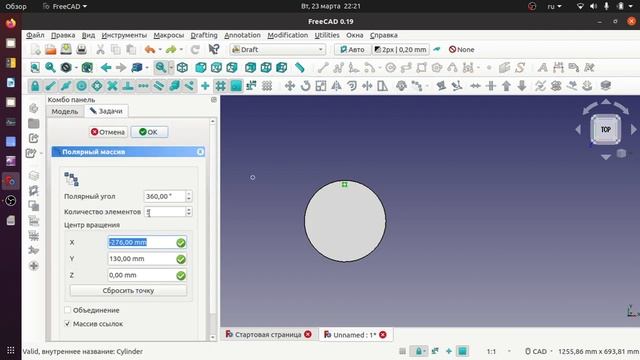This screenshot has width=640, height=360.
Task: Select the measure distance ruler icon
Action: 300,67
